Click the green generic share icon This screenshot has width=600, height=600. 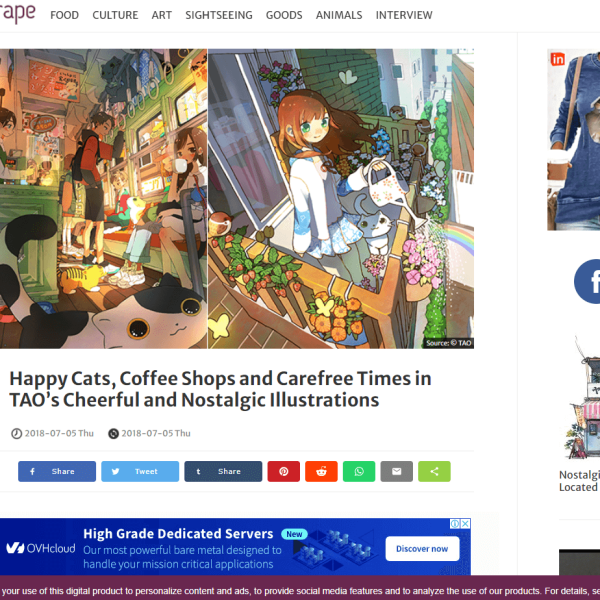tap(434, 471)
